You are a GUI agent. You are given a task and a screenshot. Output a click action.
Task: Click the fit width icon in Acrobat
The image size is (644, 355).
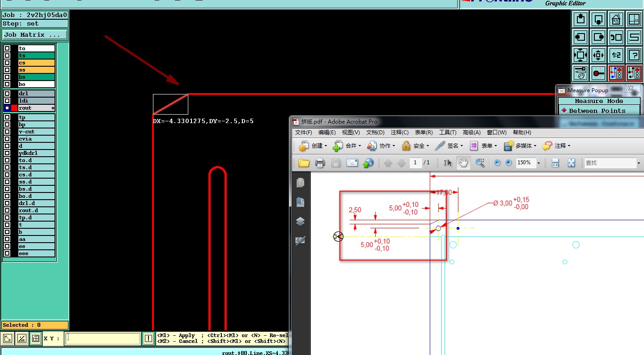(555, 163)
